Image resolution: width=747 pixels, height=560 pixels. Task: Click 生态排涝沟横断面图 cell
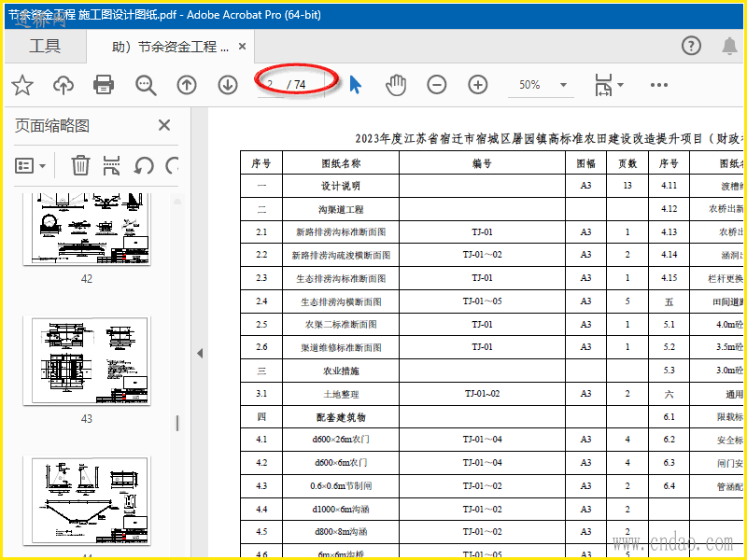click(341, 301)
